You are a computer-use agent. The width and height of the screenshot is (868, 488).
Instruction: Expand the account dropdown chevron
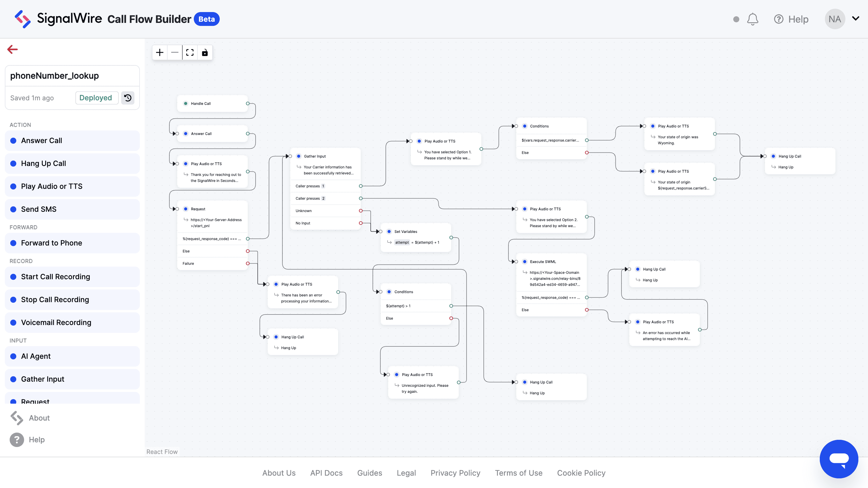tap(856, 18)
